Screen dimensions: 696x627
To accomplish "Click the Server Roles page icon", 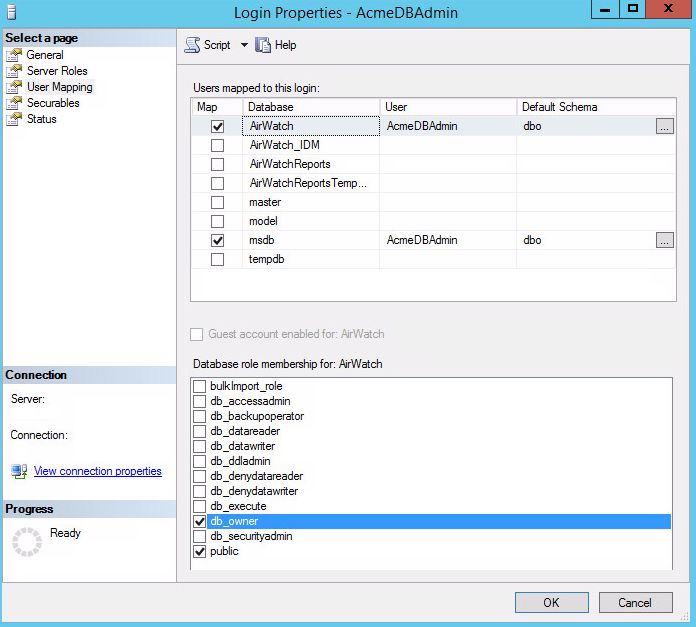I will click(14, 71).
